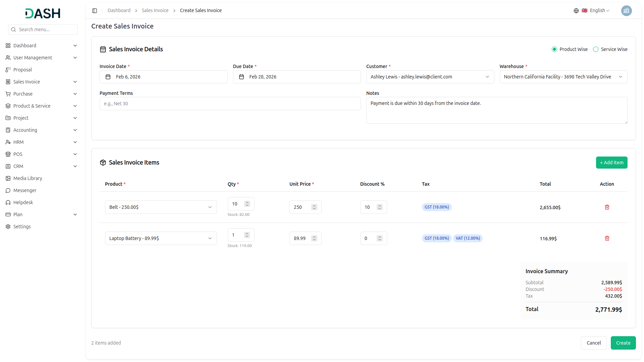Open the Messenger sidebar icon
The image size is (644, 362).
[x=8, y=190]
